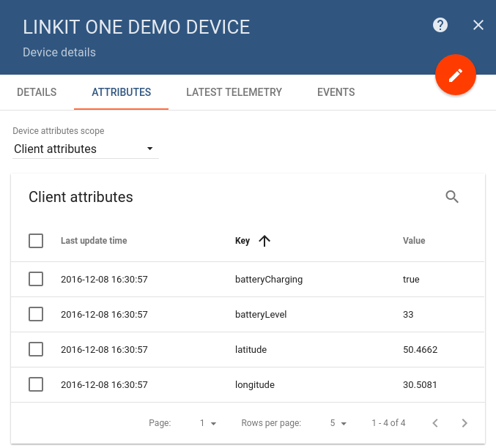Sort by the Key column header
The width and height of the screenshot is (496, 448).
tap(243, 241)
